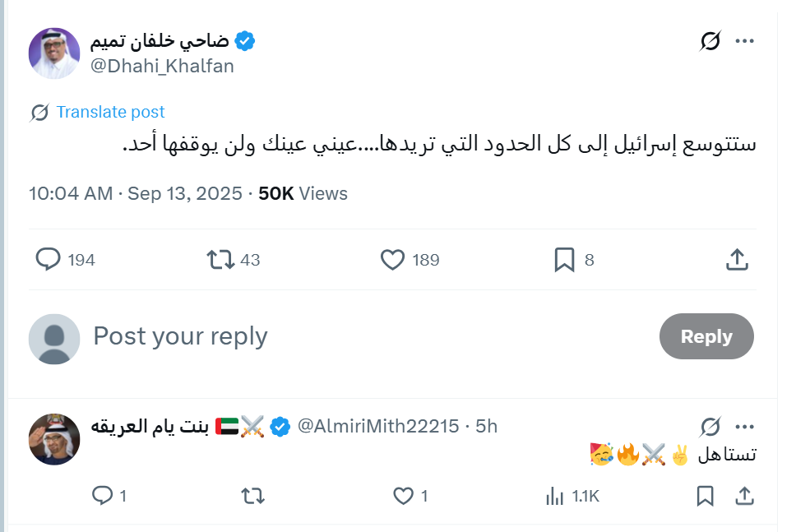Image resolution: width=796 pixels, height=532 pixels.
Task: Bookmark the AlmiriMith22215 comment
Action: tap(705, 496)
